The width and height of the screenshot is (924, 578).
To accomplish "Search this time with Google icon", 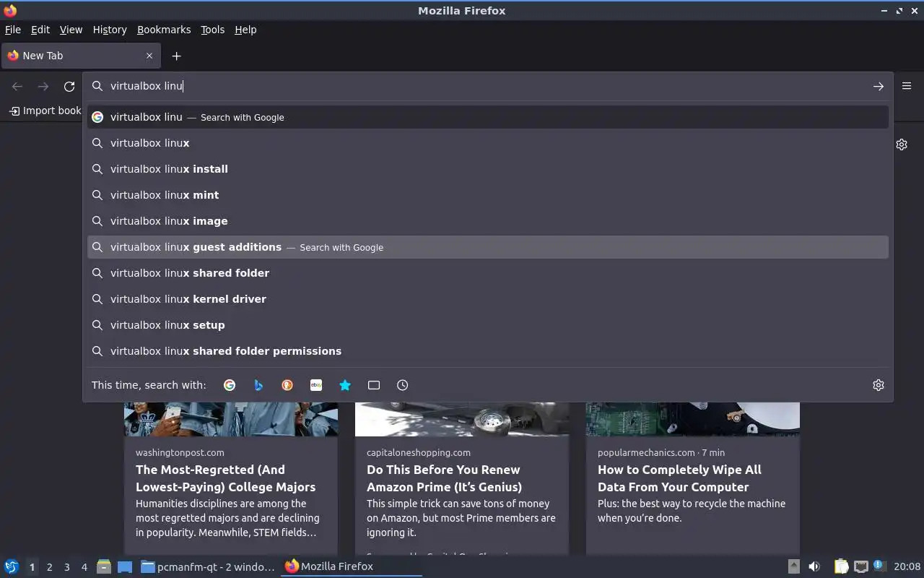I will [x=230, y=385].
